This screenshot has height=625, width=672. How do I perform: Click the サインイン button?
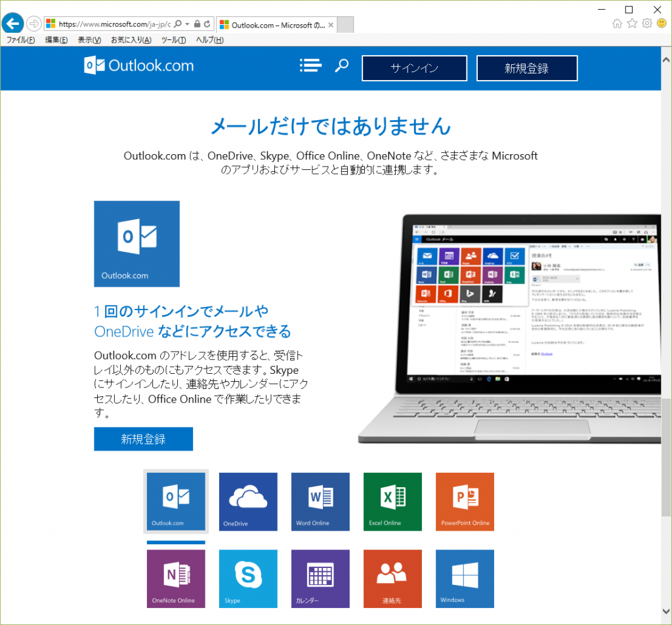pos(415,68)
